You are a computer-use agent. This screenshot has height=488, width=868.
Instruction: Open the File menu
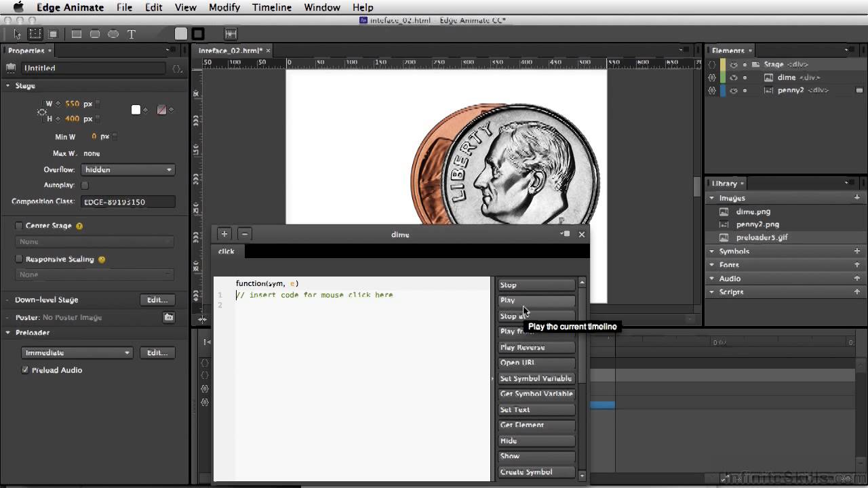click(124, 7)
